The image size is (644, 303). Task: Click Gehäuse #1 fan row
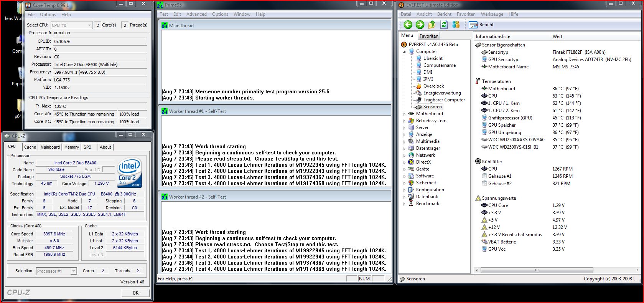tap(527, 176)
